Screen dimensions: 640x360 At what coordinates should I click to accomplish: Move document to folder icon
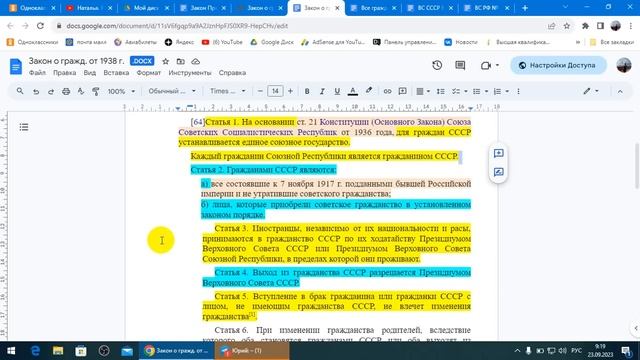[180, 61]
